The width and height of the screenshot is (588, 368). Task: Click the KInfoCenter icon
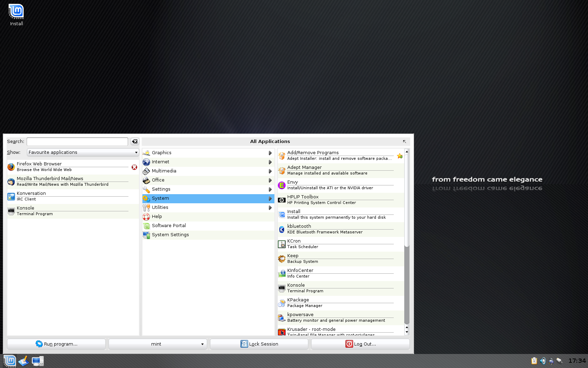point(282,273)
